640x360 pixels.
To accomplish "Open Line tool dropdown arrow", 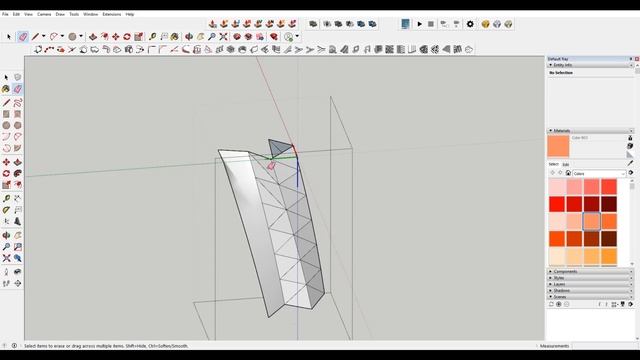I will 44,36.
